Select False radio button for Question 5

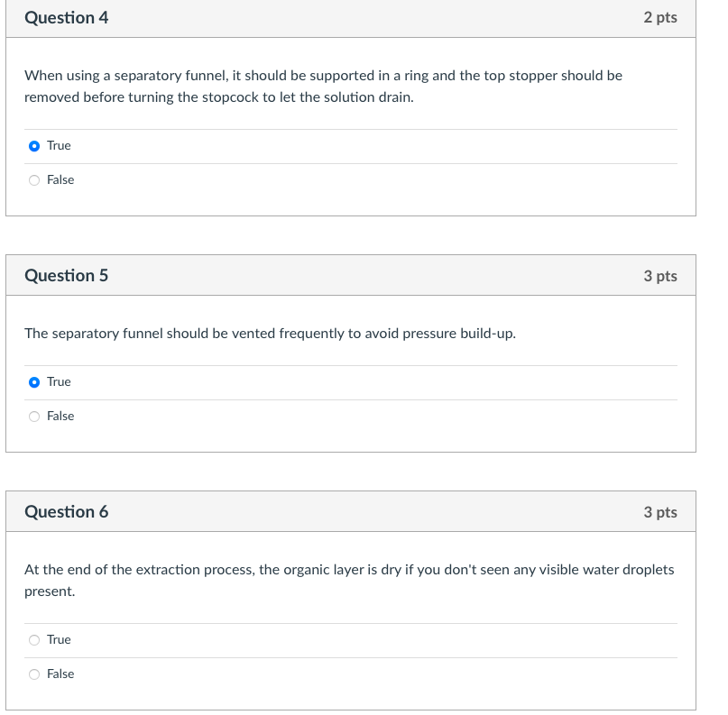coord(34,417)
